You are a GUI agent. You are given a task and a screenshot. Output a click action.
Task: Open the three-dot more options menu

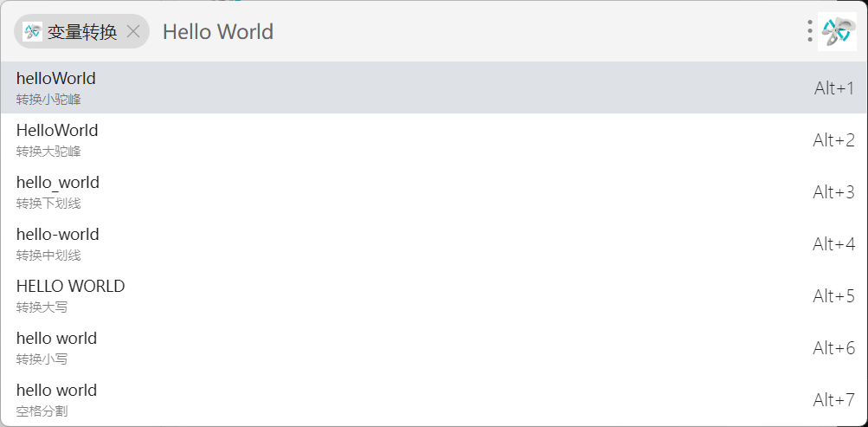point(809,32)
